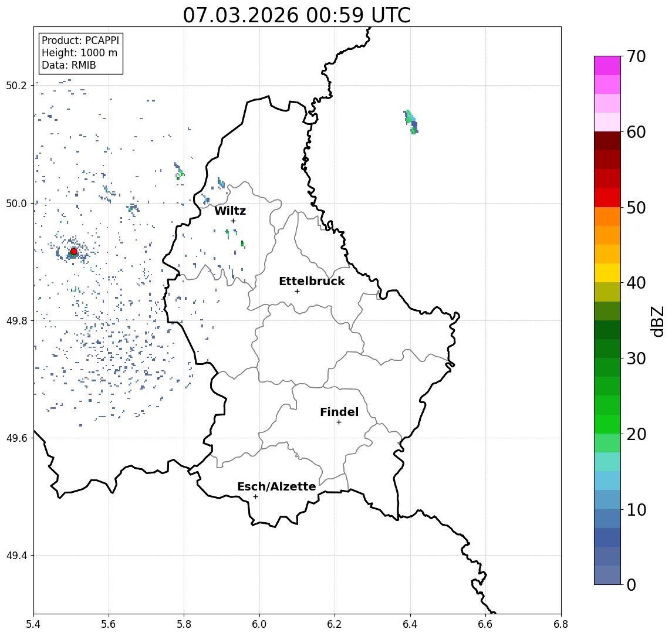Click the small echo near longitude 5.8 latitude 50.05
Screen dimensions: 672x636
pyautogui.click(x=179, y=171)
